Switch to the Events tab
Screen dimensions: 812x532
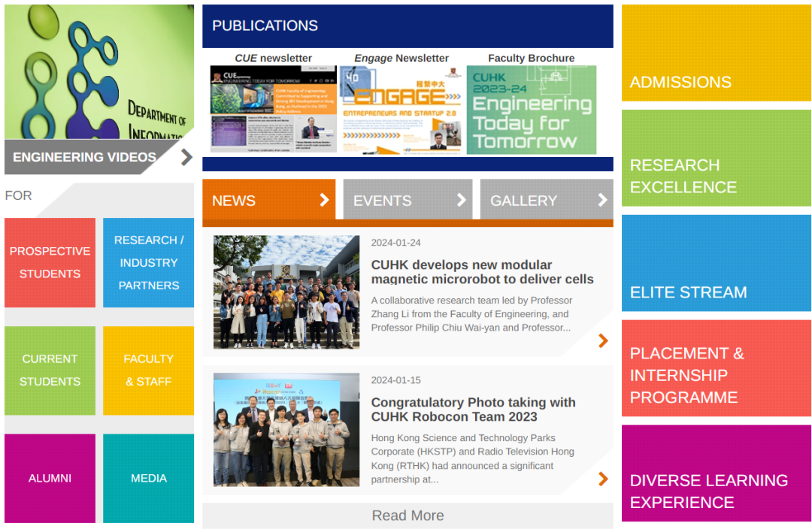click(408, 200)
